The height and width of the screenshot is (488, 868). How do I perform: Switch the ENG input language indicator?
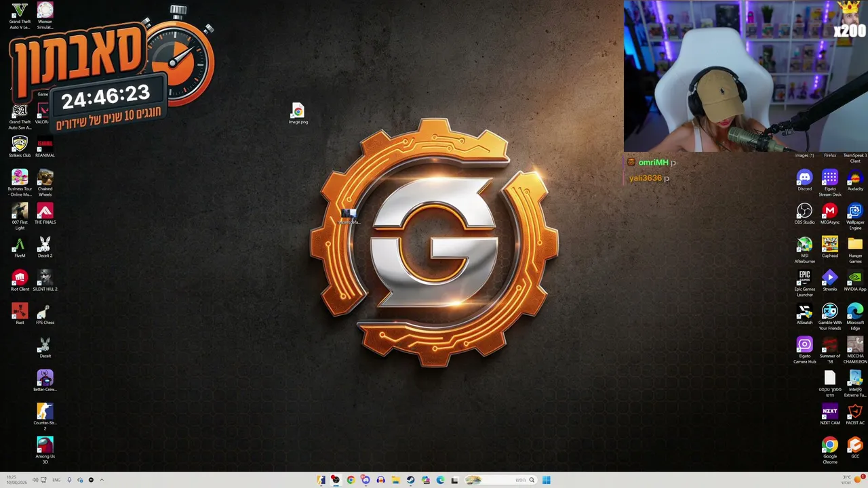coord(56,480)
